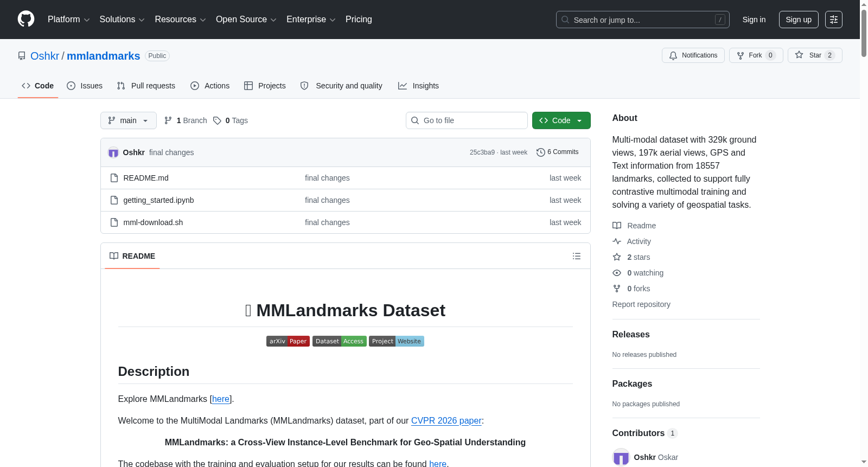Click the star icon beside 2 stars
Viewport: 868px width, 467px height.
point(617,257)
